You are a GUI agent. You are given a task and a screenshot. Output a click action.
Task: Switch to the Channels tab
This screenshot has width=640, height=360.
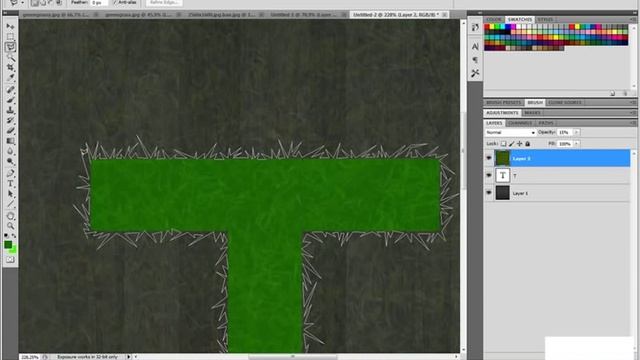coord(520,123)
